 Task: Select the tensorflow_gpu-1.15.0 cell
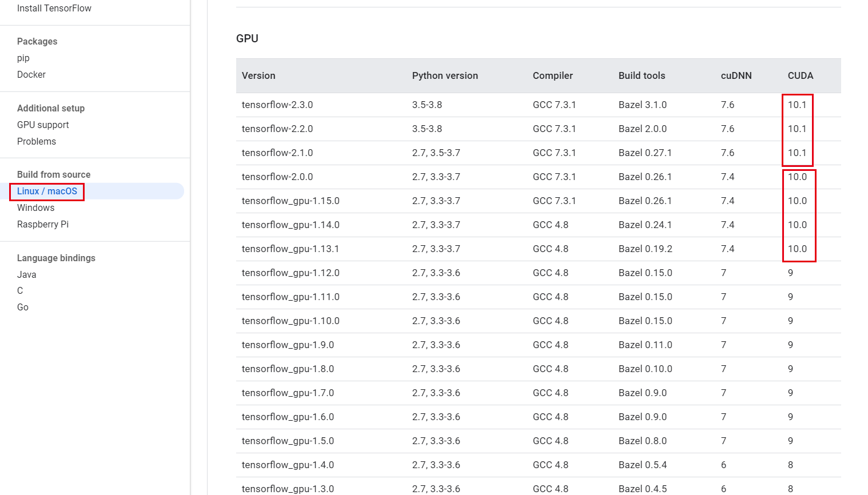tap(290, 201)
